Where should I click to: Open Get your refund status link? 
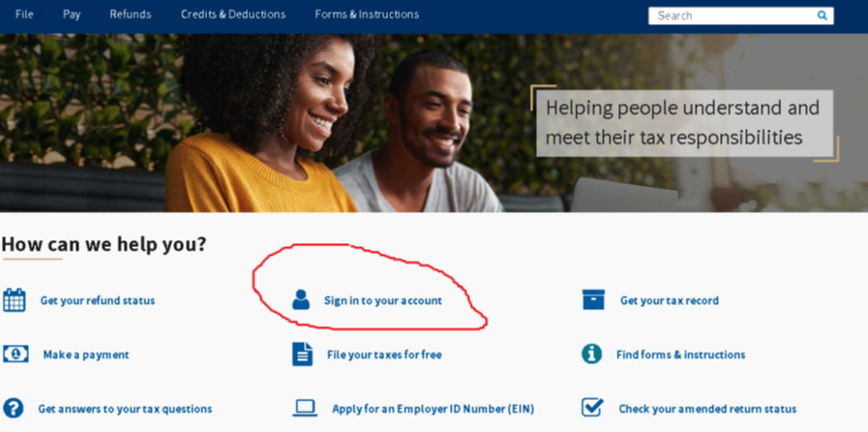pos(98,300)
